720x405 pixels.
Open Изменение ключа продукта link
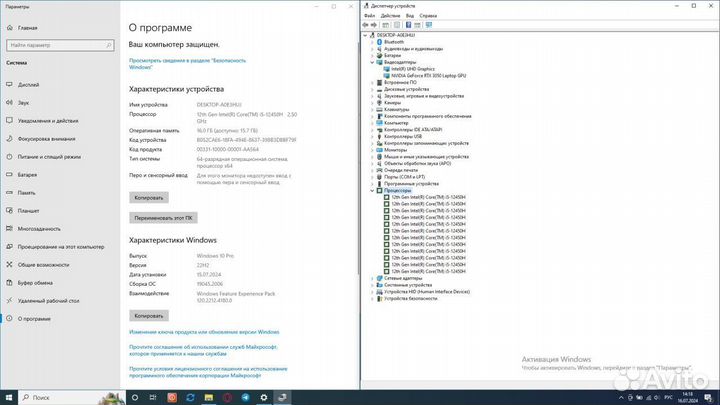tap(204, 332)
